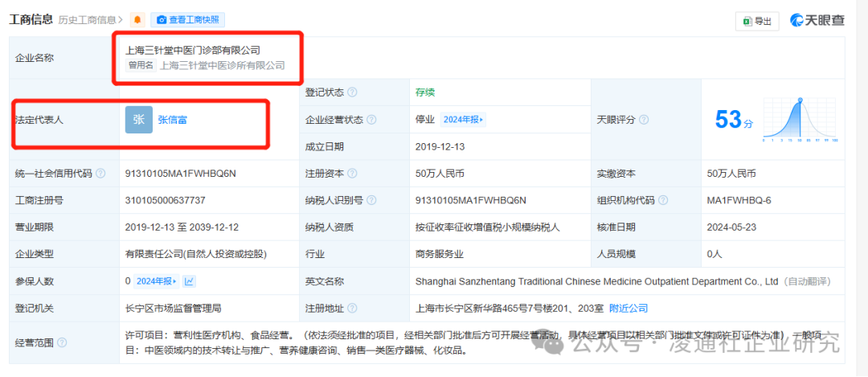Select former name 上海三针堂中医诊所有限公司
This screenshot has height=377, width=868.
pos(223,65)
